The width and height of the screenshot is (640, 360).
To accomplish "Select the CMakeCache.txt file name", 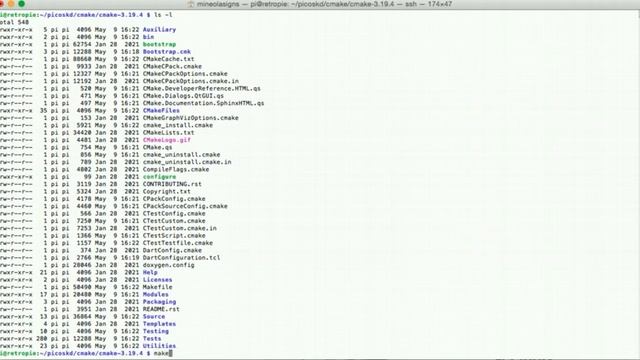I will tap(168, 59).
